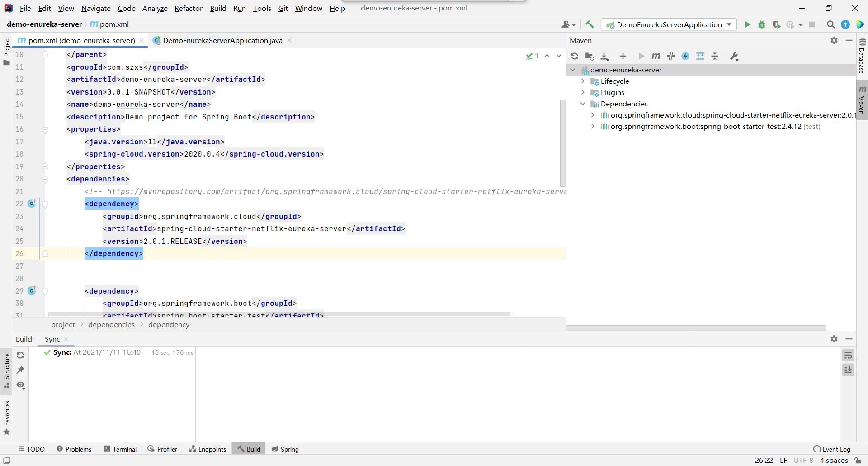Open the Navigate menu
868x466 pixels.
click(x=95, y=8)
